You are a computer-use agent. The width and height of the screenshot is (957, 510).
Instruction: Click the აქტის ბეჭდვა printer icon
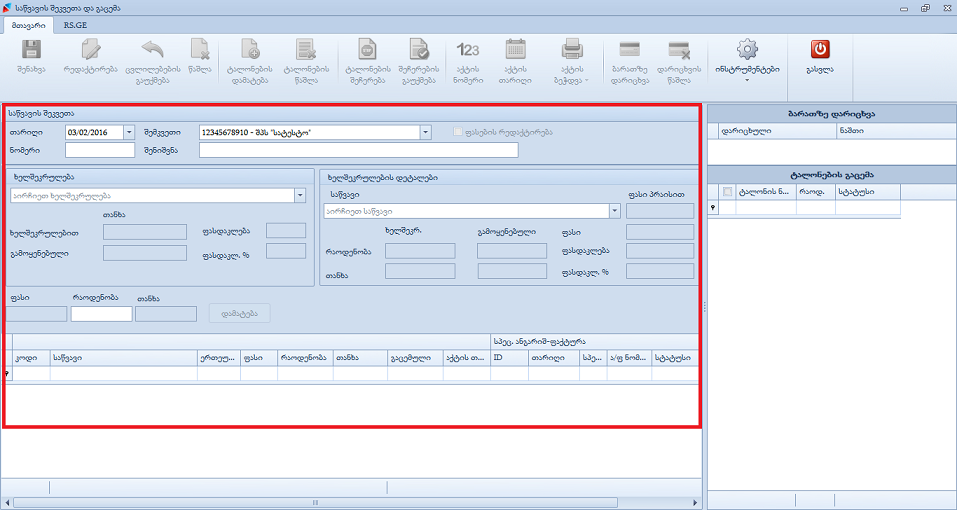point(572,49)
